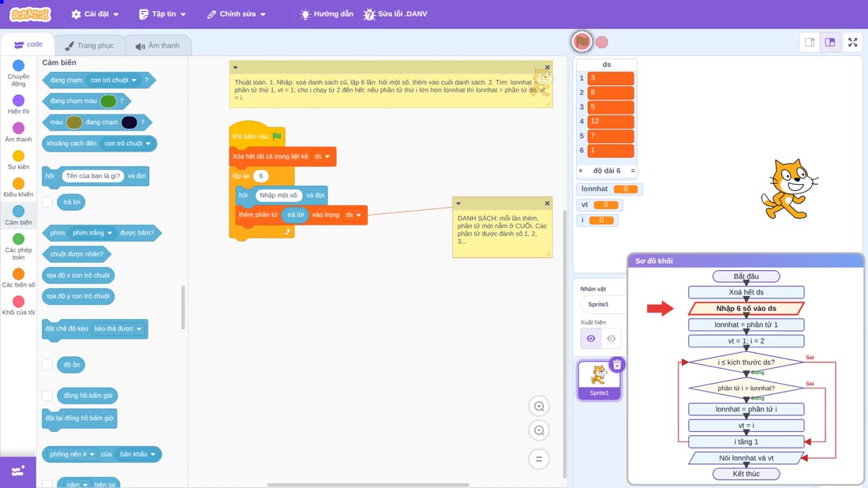Screen dimensions: 868x488
Task: Open the Cài đặt dropdown menu
Action: point(95,14)
